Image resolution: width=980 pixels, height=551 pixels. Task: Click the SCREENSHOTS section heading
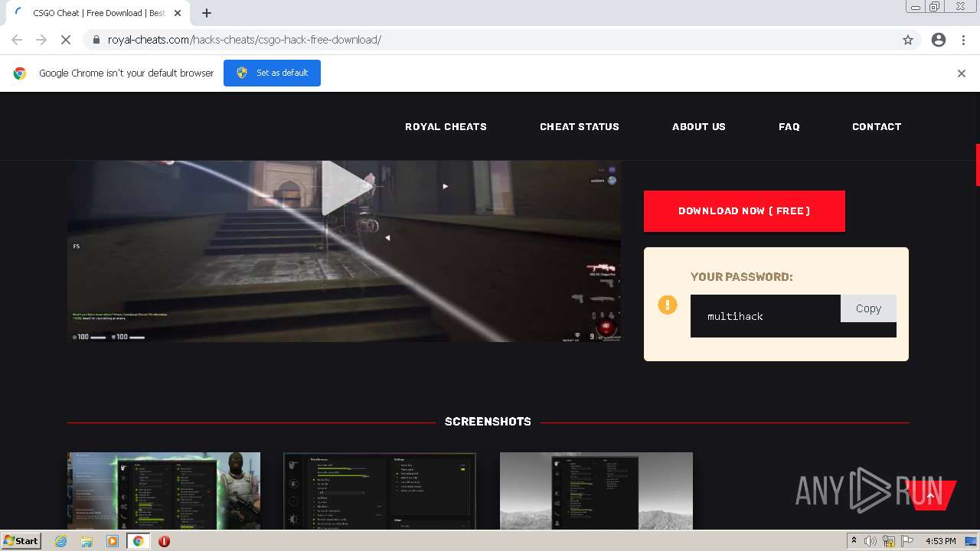pos(488,422)
